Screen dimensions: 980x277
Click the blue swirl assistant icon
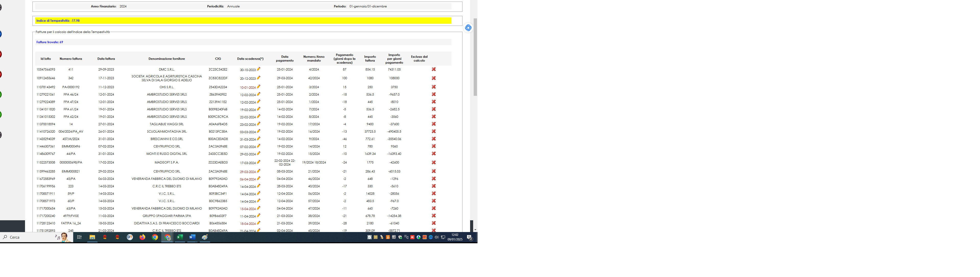468,28
